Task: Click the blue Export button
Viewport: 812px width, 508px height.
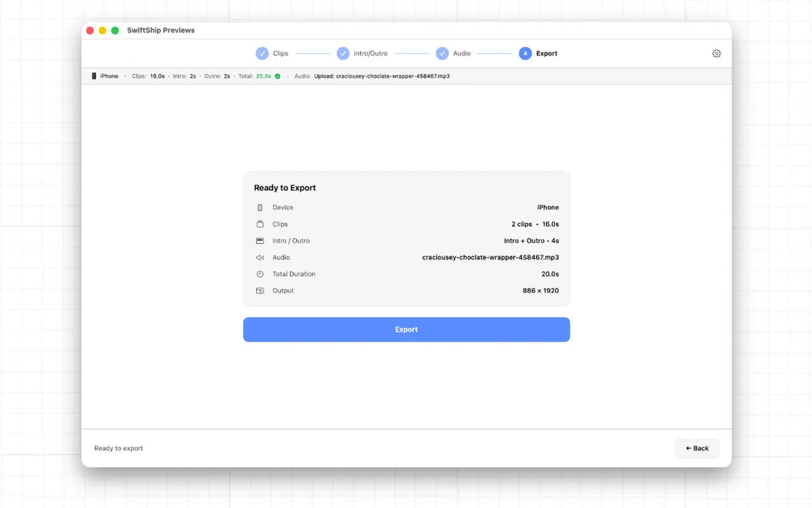Action: coord(407,329)
